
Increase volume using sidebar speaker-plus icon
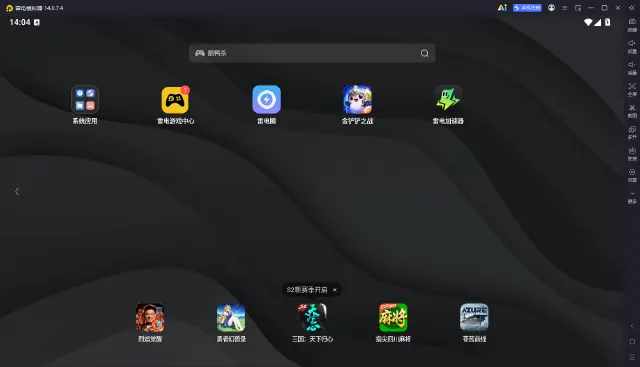coord(632,46)
